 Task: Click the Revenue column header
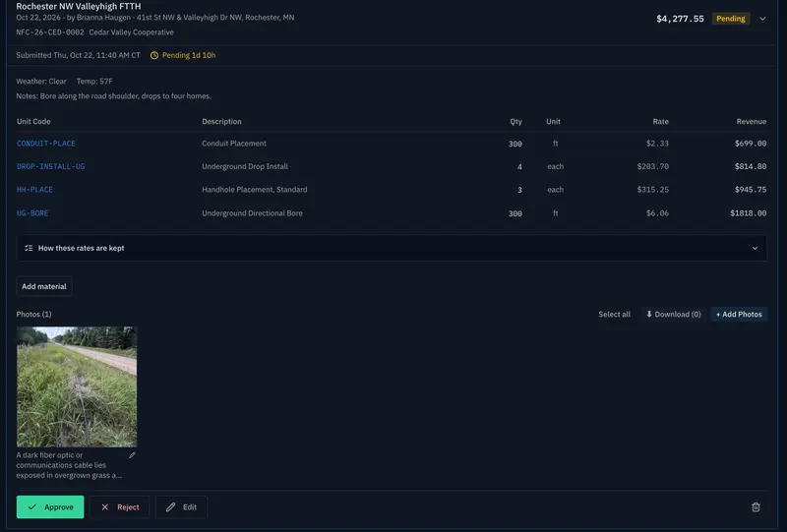[752, 122]
